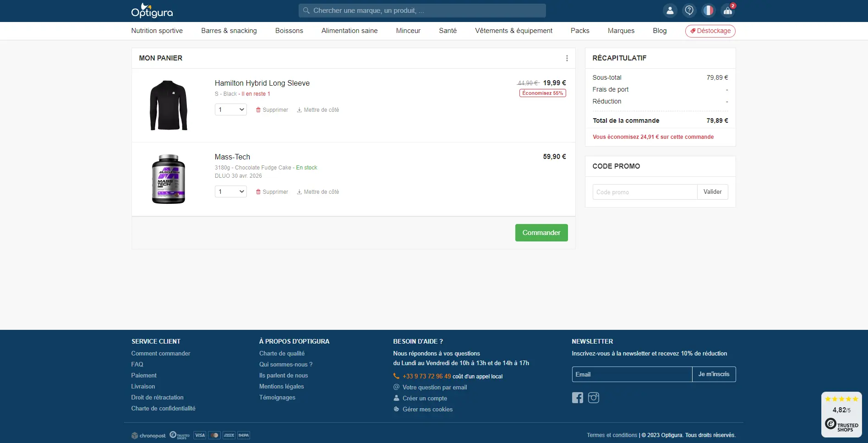Click the Visa payment icon
Screen dimensions: 868x443
tap(200, 435)
